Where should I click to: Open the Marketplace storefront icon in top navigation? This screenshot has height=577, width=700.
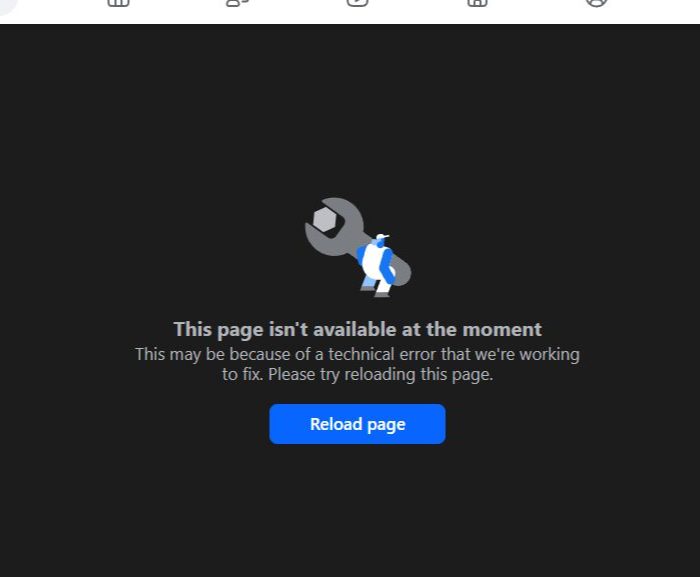(477, 3)
